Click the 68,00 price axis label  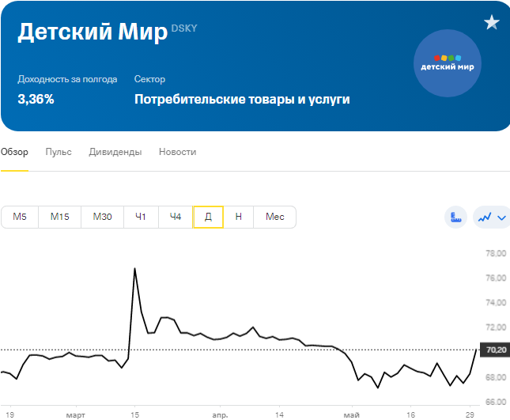(496, 377)
